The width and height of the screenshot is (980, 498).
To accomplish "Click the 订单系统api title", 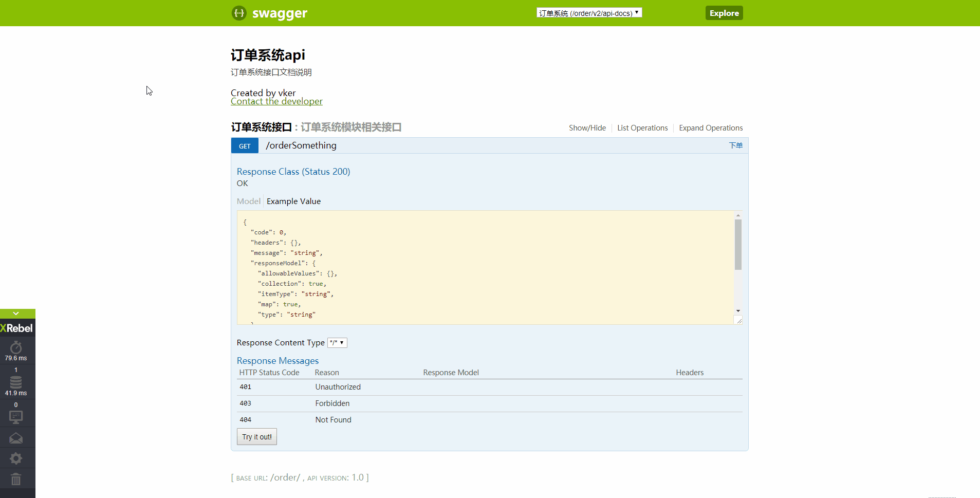I will pos(268,55).
